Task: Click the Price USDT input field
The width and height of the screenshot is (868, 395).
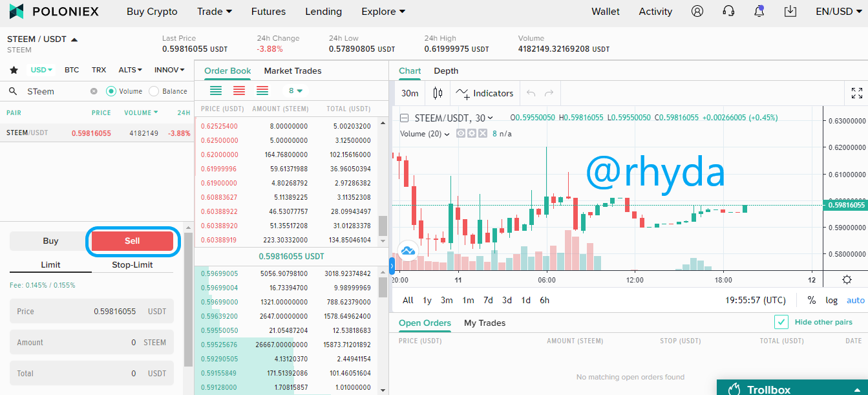Action: 92,312
